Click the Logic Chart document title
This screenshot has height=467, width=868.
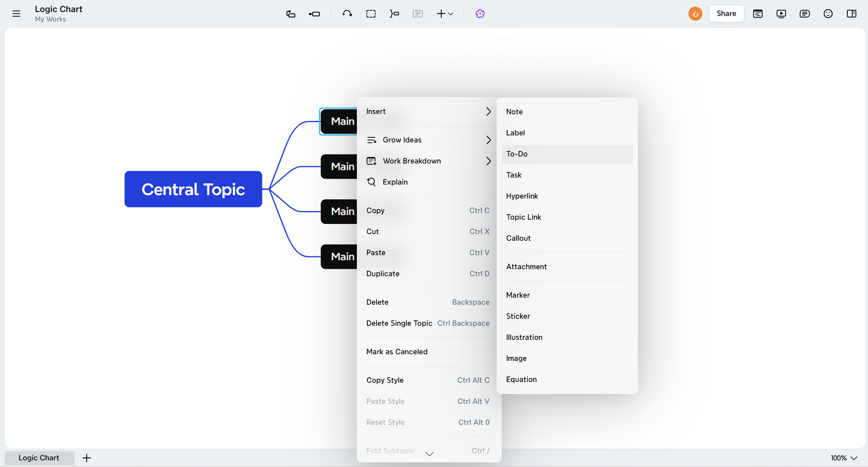coord(59,9)
